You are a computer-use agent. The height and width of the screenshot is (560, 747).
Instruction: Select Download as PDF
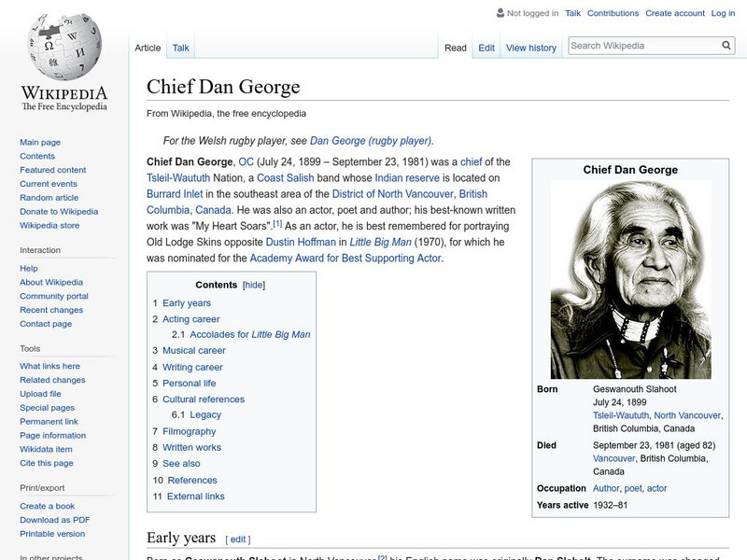(x=55, y=520)
